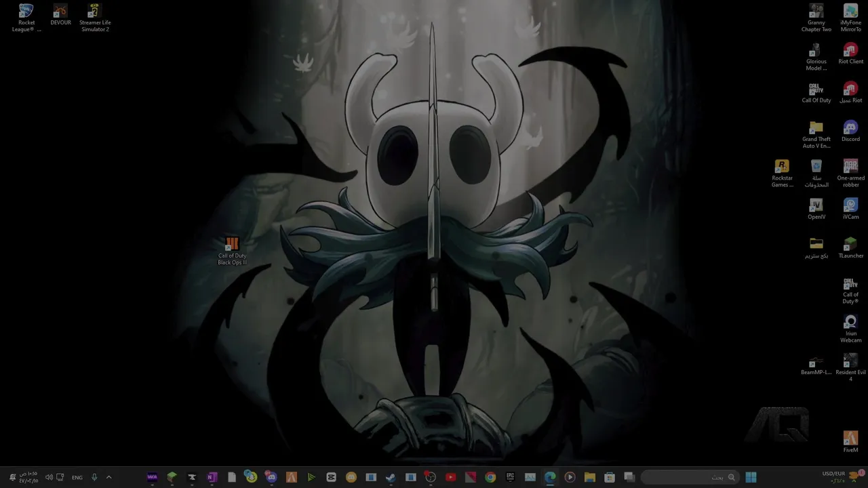
Task: Open the Call of Duty® shortcut below TLauncher
Action: click(x=850, y=290)
